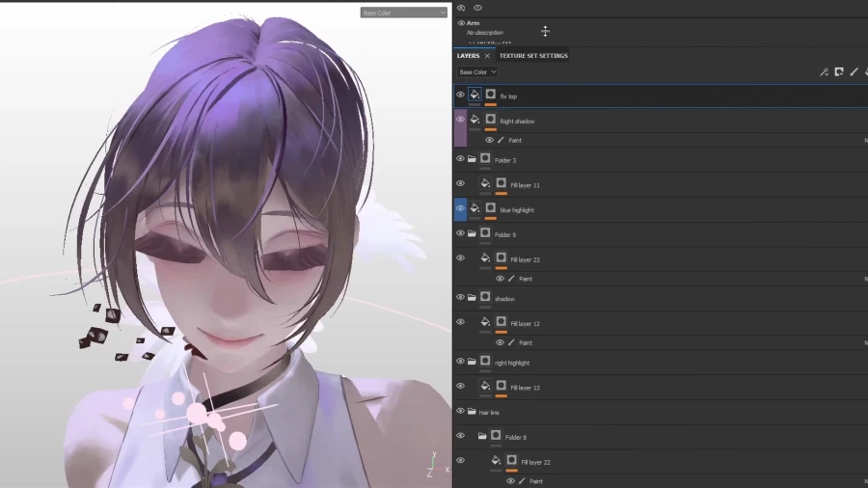Select the mask icon of Folder 8
868x488 pixels.
[496, 436]
